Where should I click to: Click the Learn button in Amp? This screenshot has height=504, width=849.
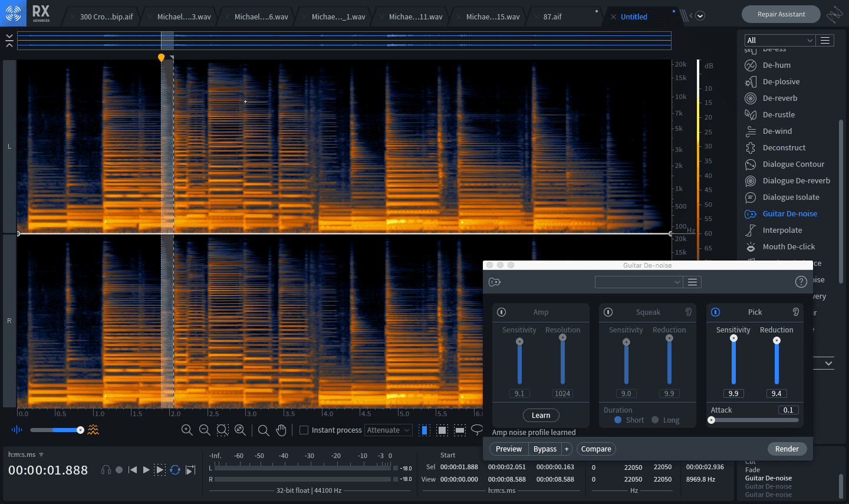tap(541, 416)
